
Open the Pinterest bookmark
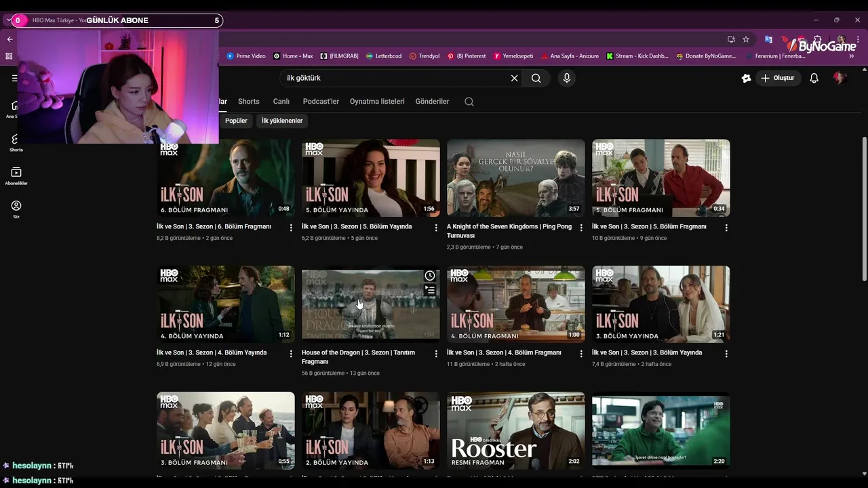pyautogui.click(x=467, y=56)
